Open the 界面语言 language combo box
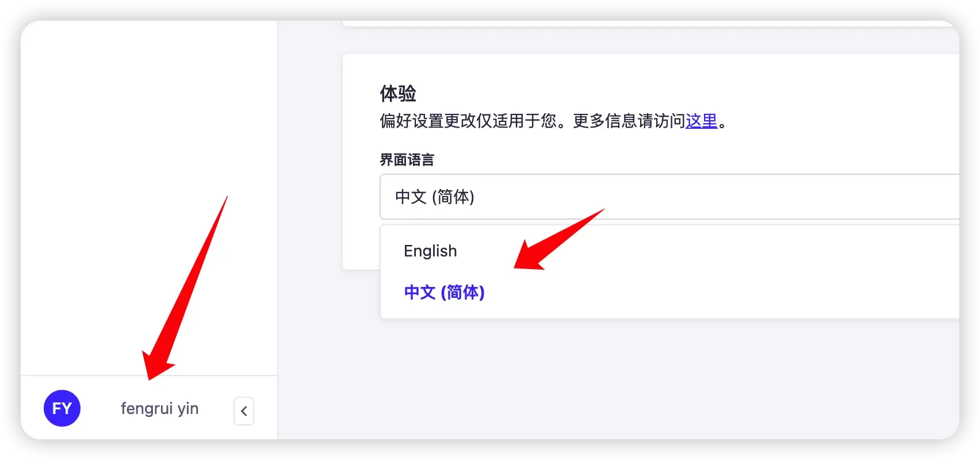The width and height of the screenshot is (980, 460). [667, 197]
